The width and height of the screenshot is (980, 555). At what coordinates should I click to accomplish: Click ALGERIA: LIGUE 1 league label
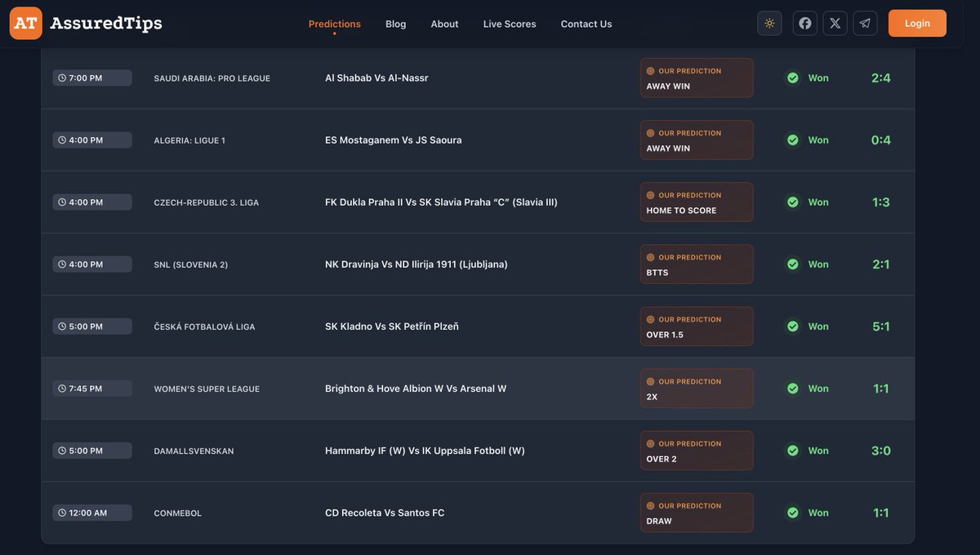coord(189,140)
